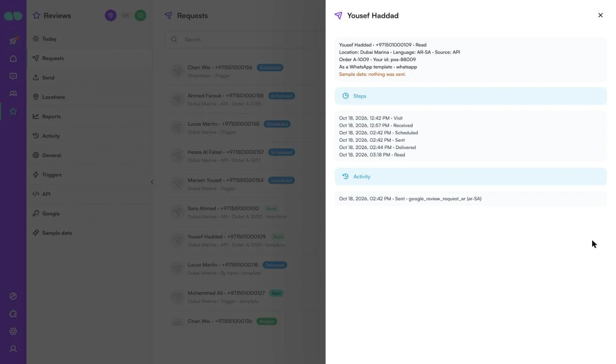Click the green power button in Reviews header

tap(140, 16)
